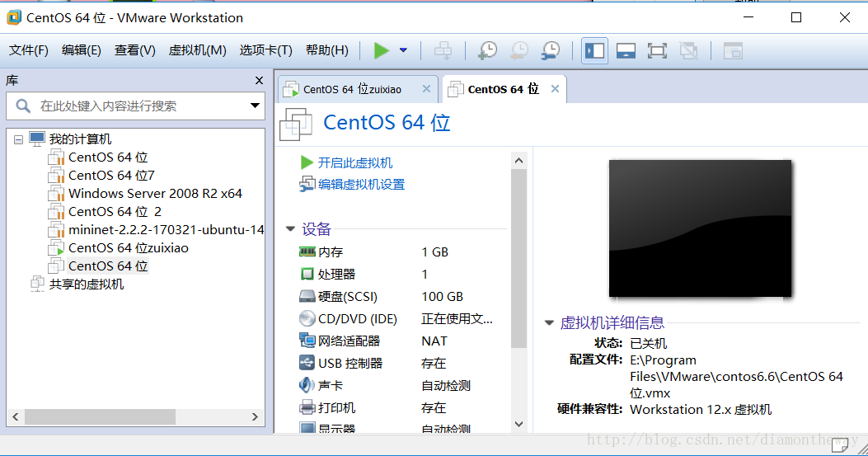This screenshot has width=868, height=456.
Task: Click the Workstation 12.x 虚拟机 compatibility text
Action: pyautogui.click(x=701, y=410)
